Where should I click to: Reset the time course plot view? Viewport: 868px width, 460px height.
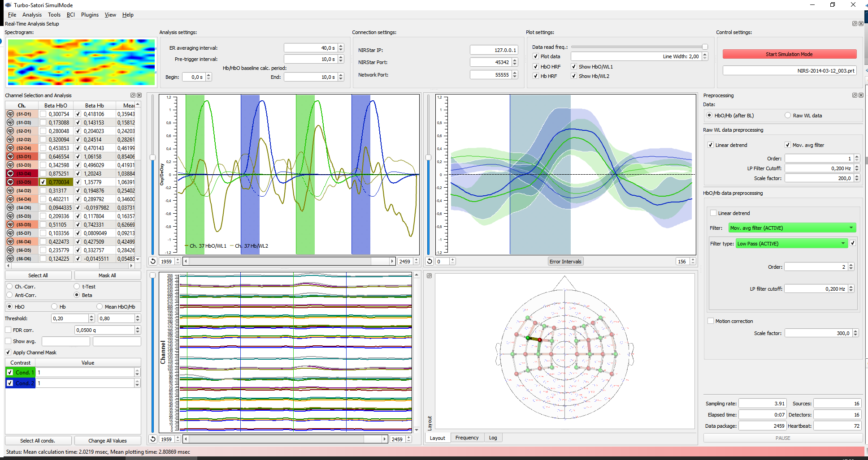tap(153, 262)
